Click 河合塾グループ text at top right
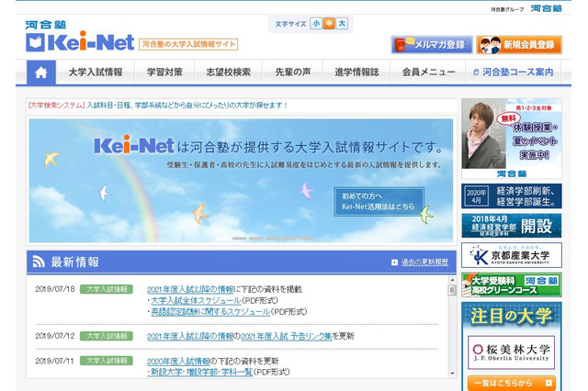The height and width of the screenshot is (391, 588). click(x=507, y=9)
